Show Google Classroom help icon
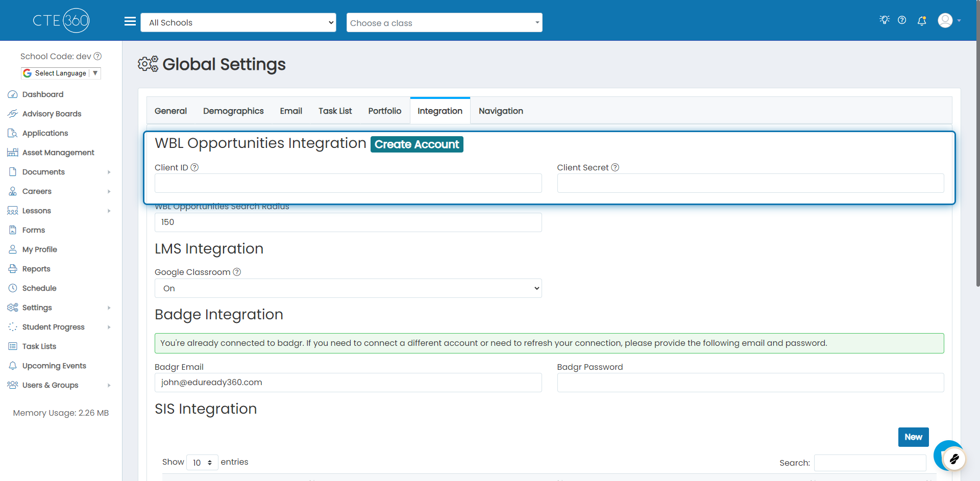Viewport: 980px width, 481px height. click(237, 272)
